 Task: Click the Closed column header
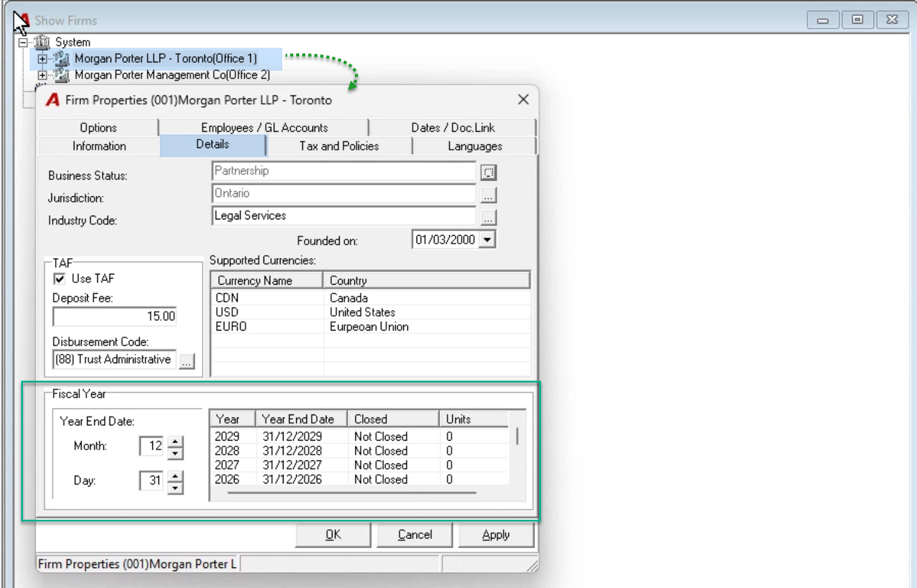point(394,419)
